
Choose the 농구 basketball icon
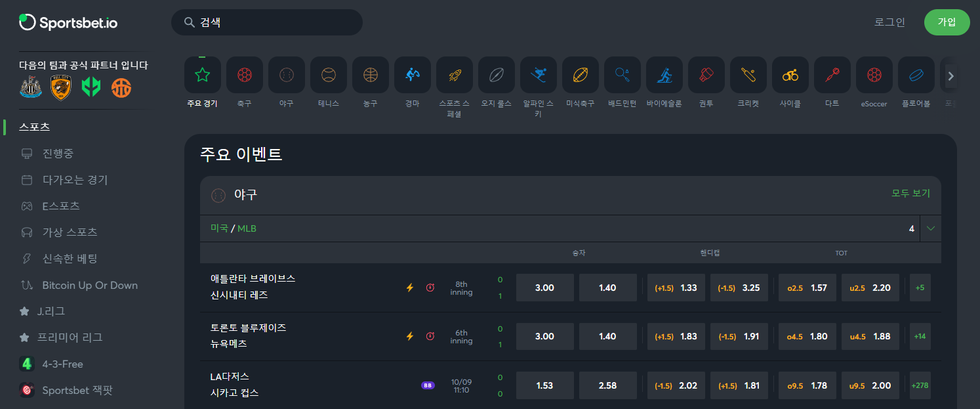click(370, 75)
